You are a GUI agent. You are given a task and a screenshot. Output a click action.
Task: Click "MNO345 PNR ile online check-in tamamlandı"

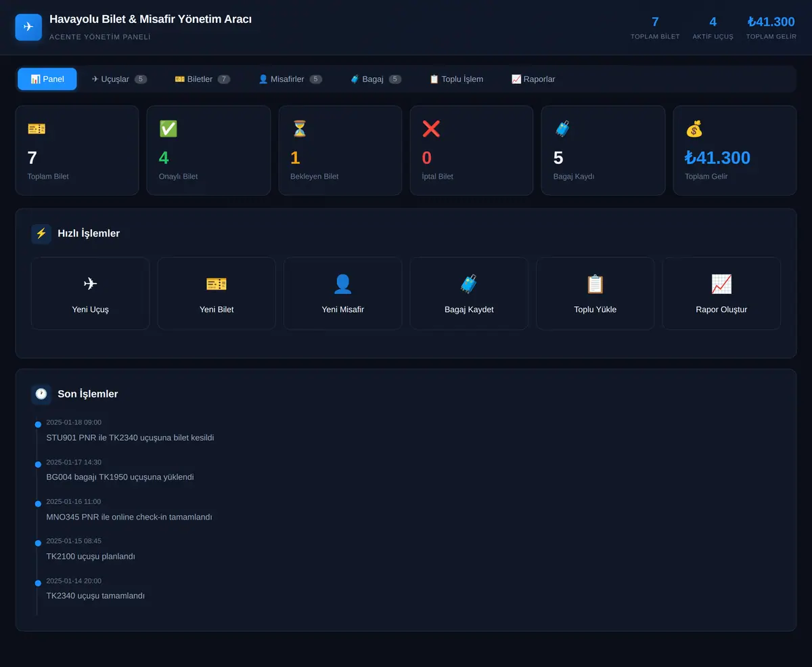coord(129,517)
